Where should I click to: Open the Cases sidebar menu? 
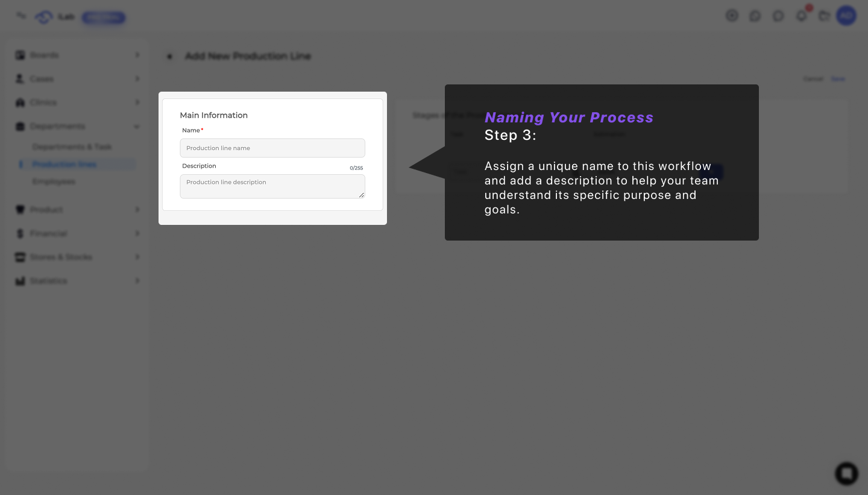(77, 78)
